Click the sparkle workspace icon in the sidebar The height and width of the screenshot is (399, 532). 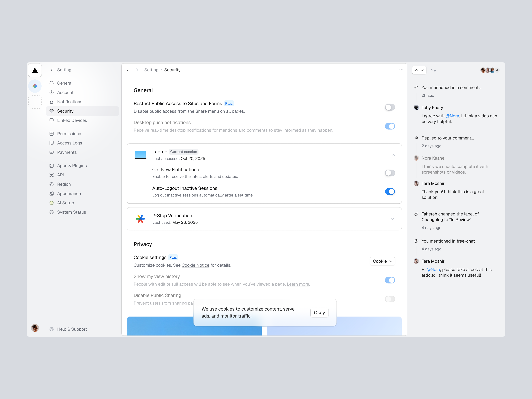pos(35,86)
